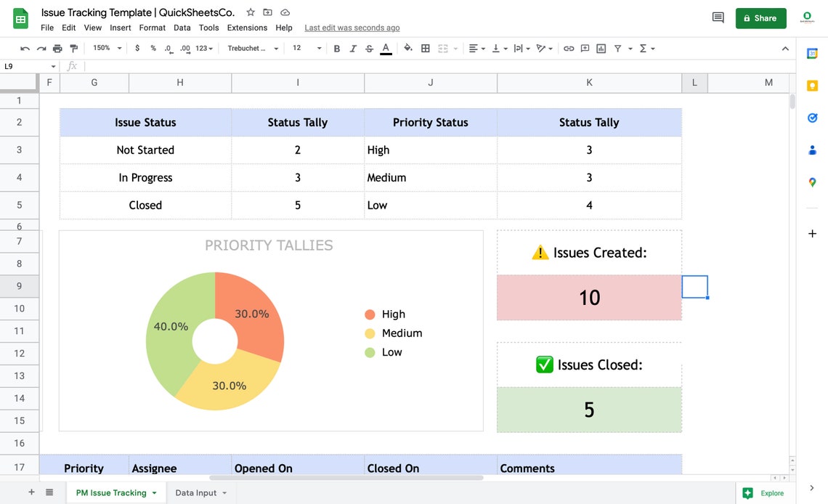Open Keep in side panel
Viewport: 828px width, 504px height.
[812, 86]
